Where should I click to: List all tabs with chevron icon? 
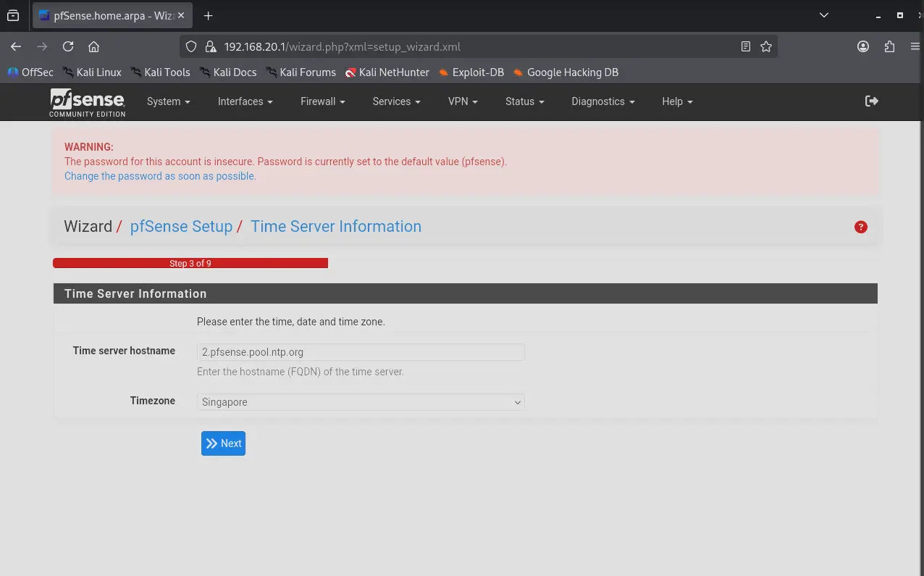823,15
